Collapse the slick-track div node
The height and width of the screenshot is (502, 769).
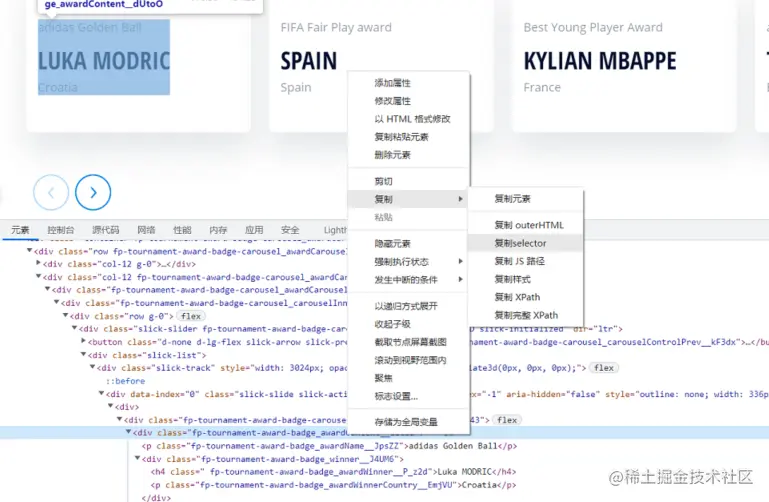92,367
